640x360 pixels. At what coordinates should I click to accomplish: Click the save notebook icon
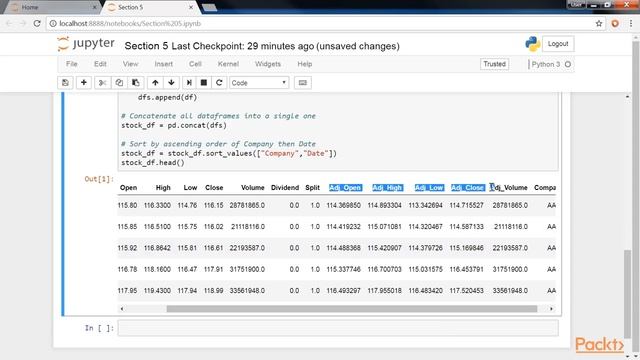point(65,83)
